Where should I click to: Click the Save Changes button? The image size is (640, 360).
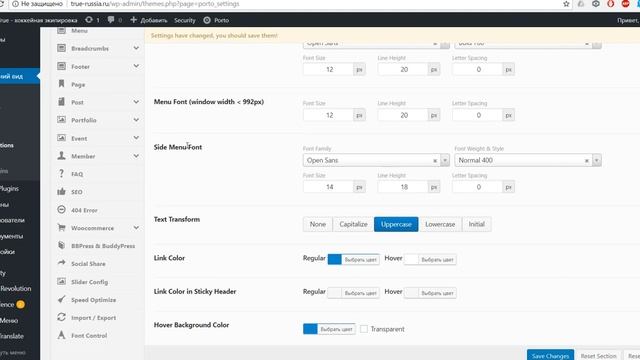550,356
